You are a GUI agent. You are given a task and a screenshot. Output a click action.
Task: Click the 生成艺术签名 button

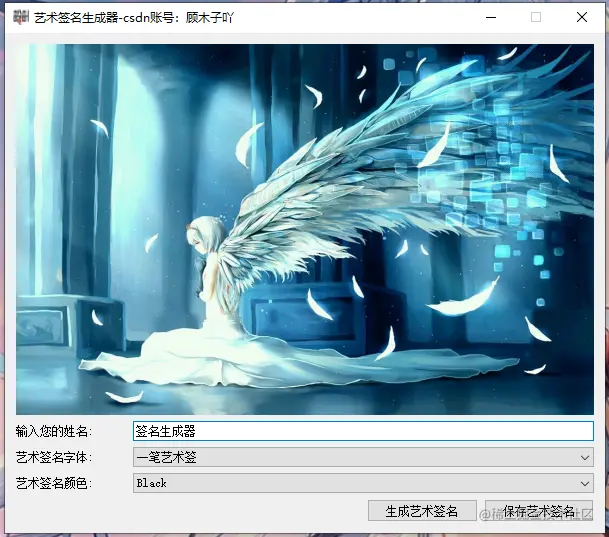click(x=422, y=511)
